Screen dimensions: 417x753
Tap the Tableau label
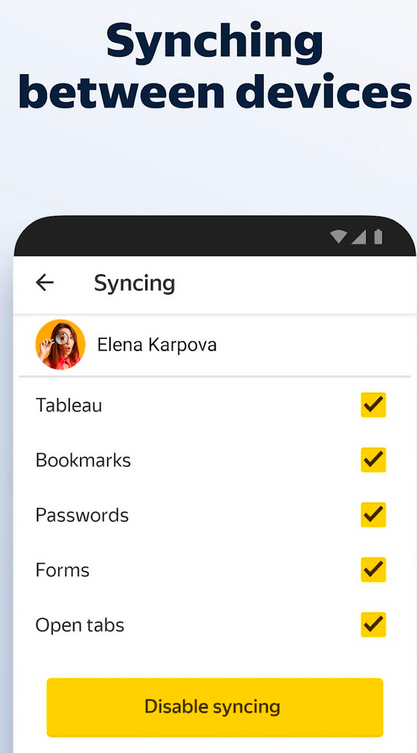pyautogui.click(x=69, y=405)
